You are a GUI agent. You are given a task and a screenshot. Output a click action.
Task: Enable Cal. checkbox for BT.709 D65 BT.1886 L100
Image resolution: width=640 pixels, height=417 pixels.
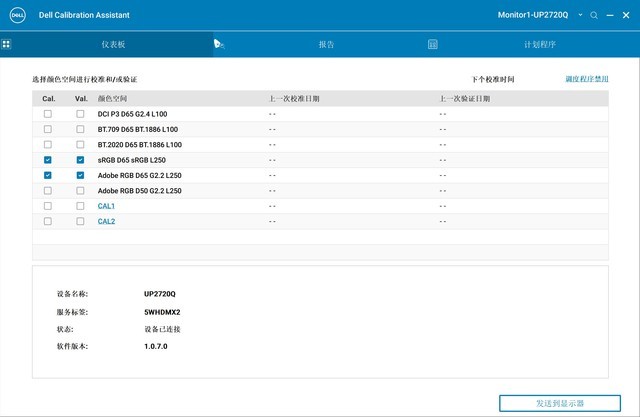tap(48, 129)
